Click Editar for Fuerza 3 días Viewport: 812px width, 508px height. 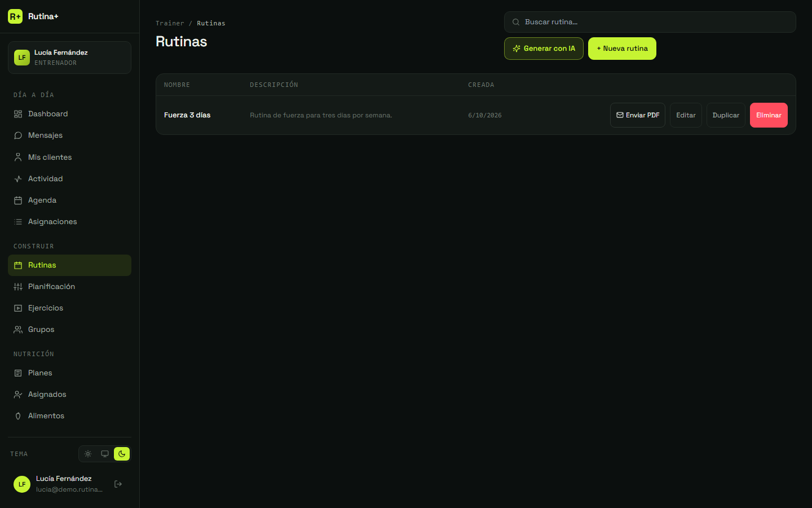(686, 115)
